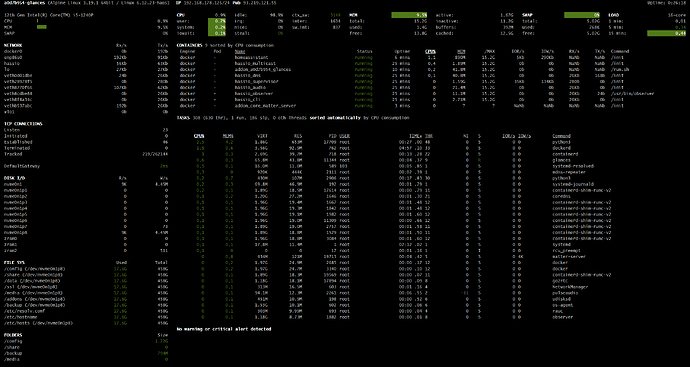
Task: Click the /usr/bin/observer container command
Action: pos(632,93)
